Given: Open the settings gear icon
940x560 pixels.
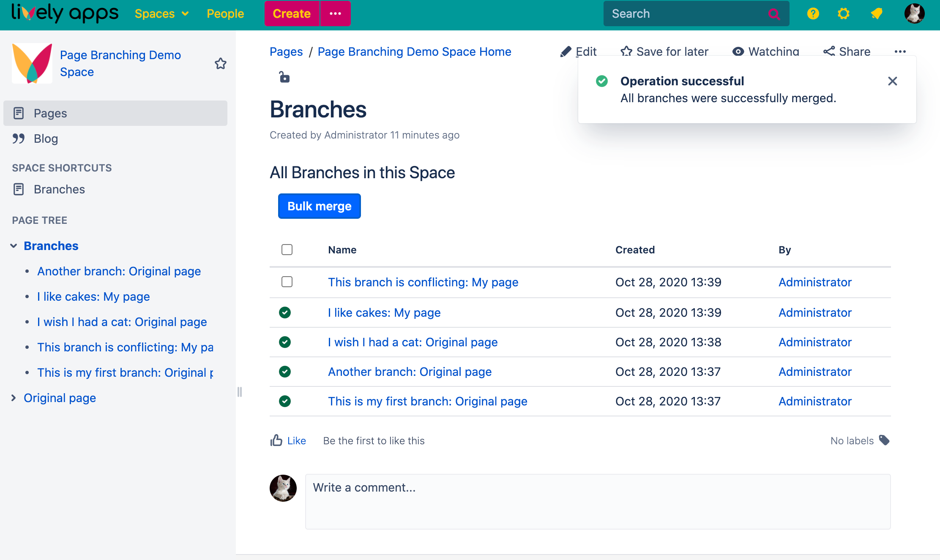Looking at the screenshot, I should click(x=844, y=14).
